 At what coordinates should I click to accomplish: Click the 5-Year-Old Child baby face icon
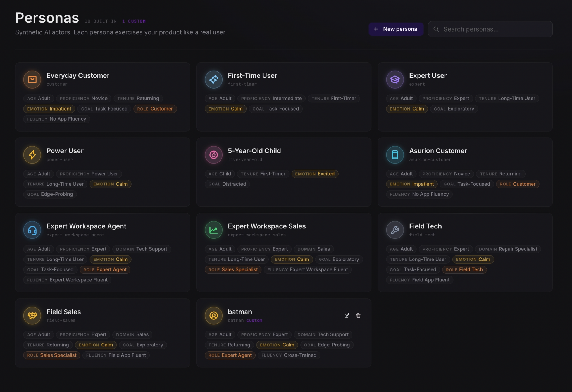(x=214, y=155)
